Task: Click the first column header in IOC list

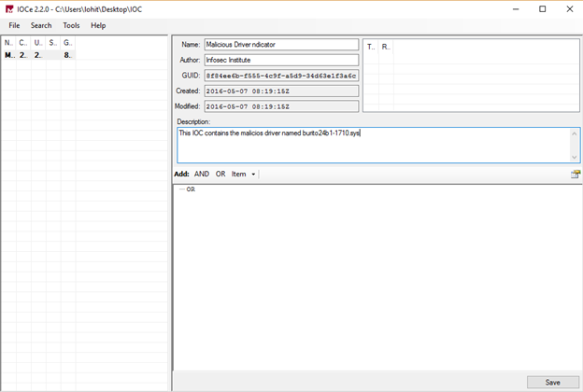Action: (9, 43)
